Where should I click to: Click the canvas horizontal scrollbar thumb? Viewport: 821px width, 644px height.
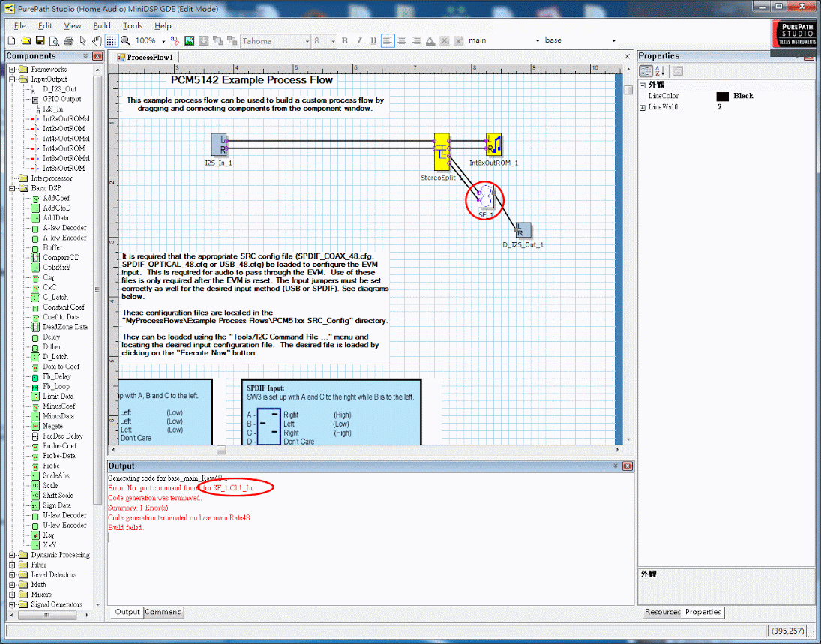[x=221, y=450]
